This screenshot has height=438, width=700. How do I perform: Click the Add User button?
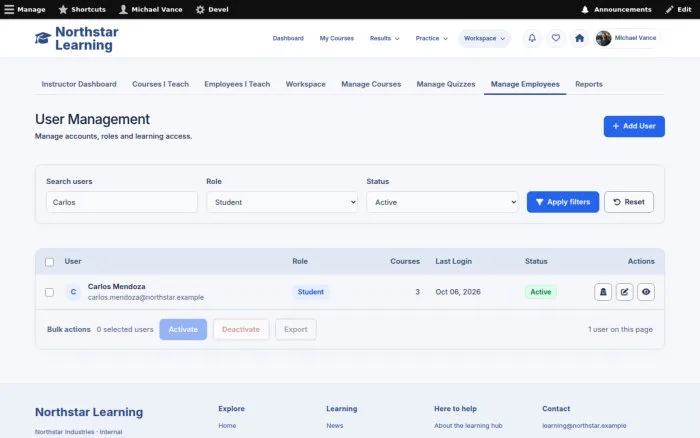[634, 126]
